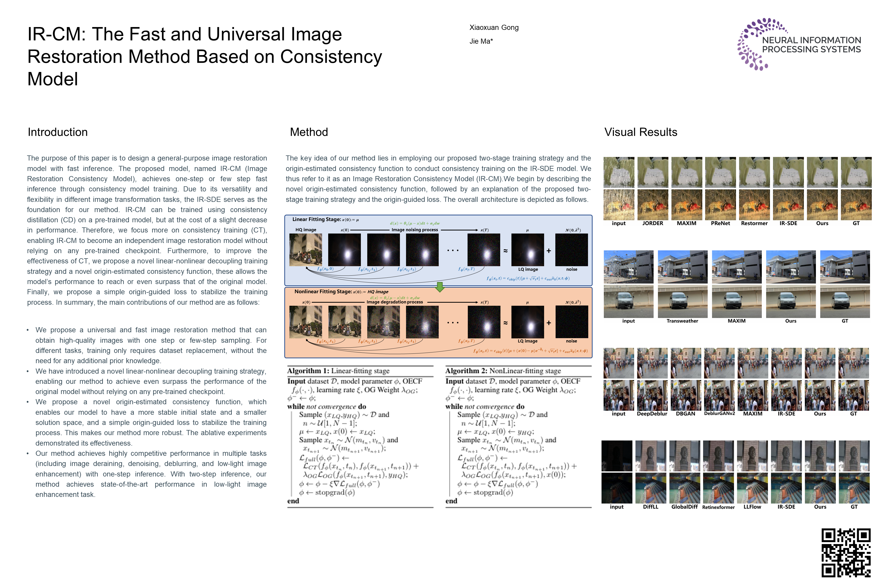Click the JORDER label under deraining results
The height and width of the screenshot is (588, 882).
point(653,223)
